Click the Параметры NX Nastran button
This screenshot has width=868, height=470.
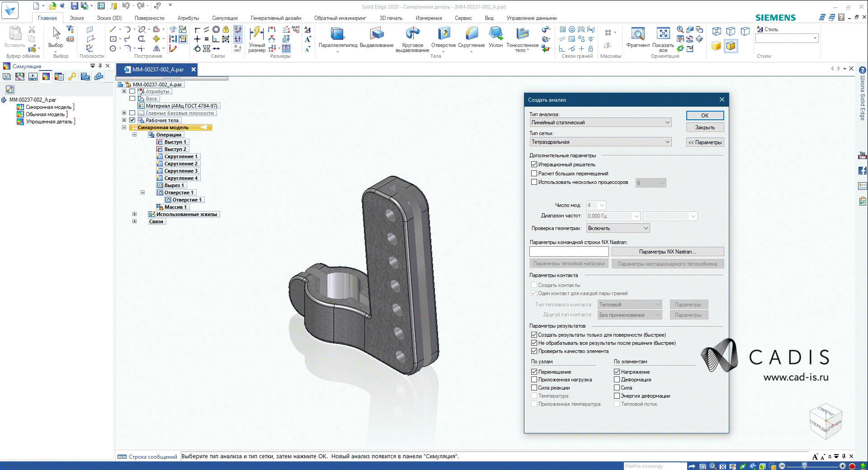point(668,252)
